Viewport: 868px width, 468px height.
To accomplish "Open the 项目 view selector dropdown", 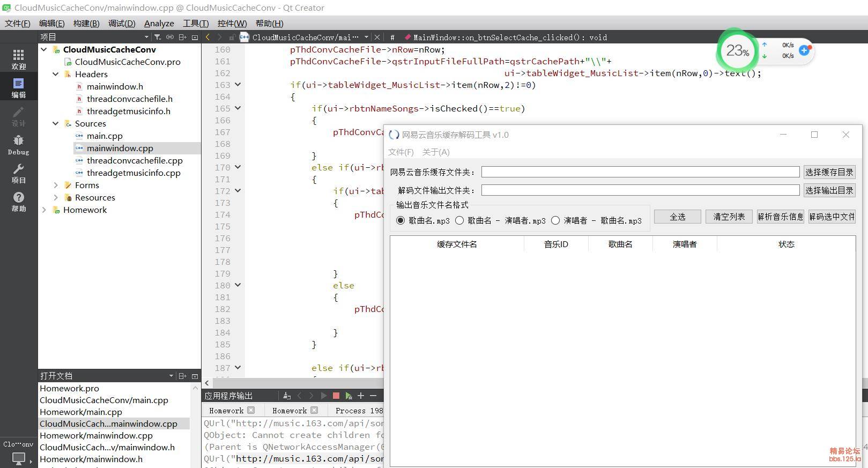I will pos(146,37).
